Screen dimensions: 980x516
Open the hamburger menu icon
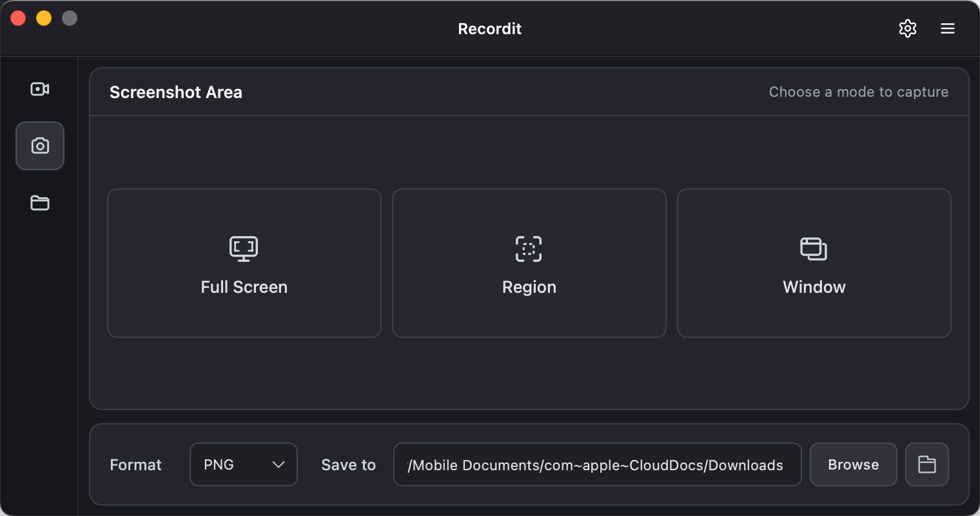pos(948,28)
